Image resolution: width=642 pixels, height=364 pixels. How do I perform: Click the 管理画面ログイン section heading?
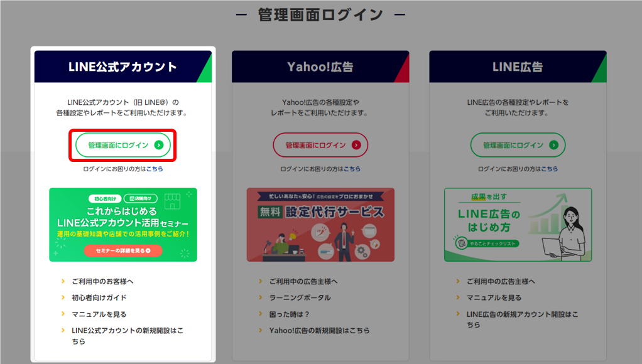click(x=320, y=15)
